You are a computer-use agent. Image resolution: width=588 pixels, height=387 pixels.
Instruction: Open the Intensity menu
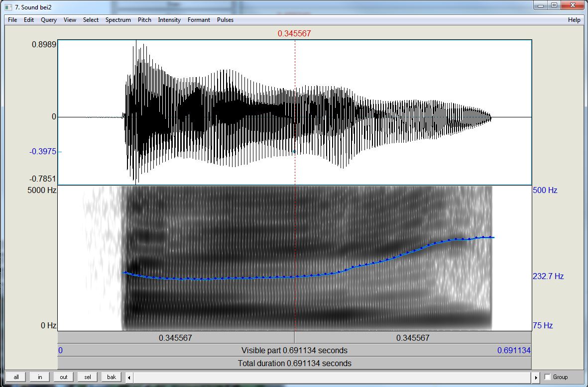point(169,20)
